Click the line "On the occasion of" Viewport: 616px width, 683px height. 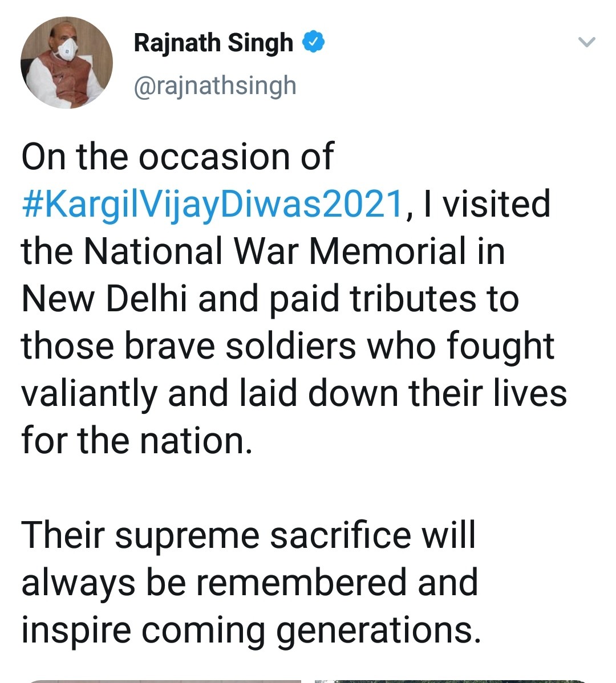(x=177, y=156)
